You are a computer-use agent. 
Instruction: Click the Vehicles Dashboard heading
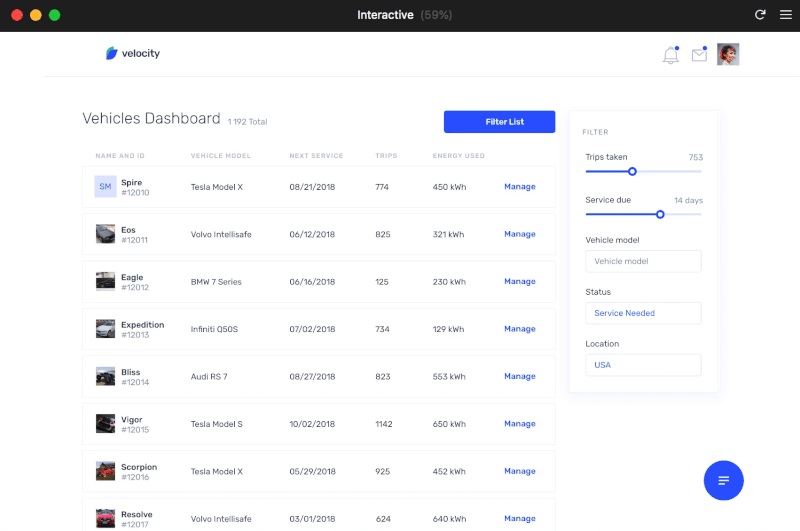[x=152, y=118]
